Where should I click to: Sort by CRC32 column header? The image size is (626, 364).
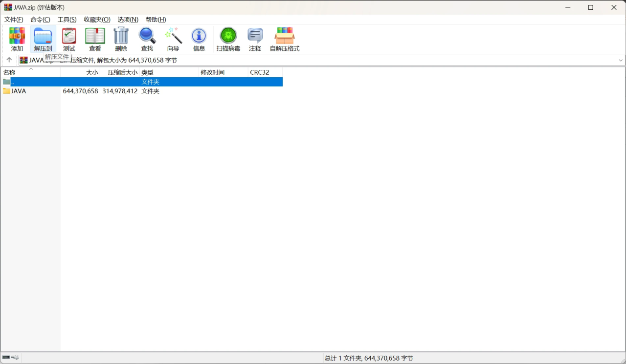tap(266, 72)
